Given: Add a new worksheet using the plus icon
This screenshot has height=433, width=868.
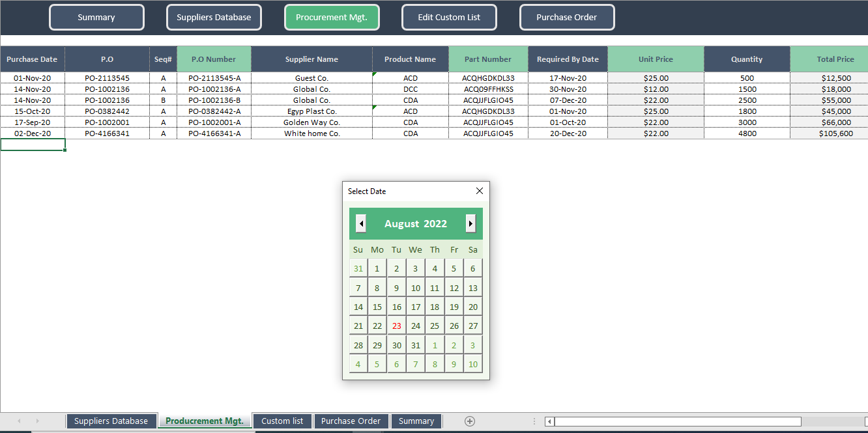Looking at the screenshot, I should point(469,421).
